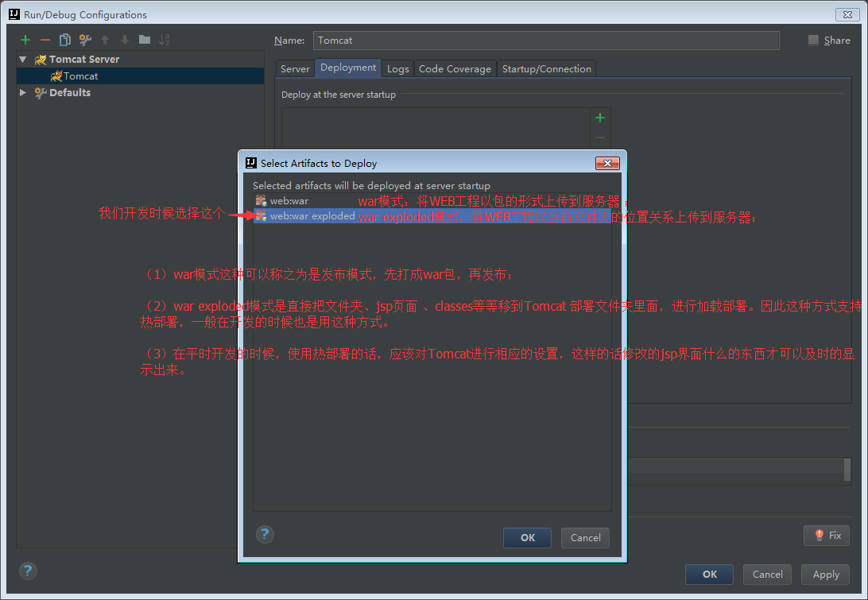Toggle the Share checkbox
868x600 pixels.
tap(813, 40)
